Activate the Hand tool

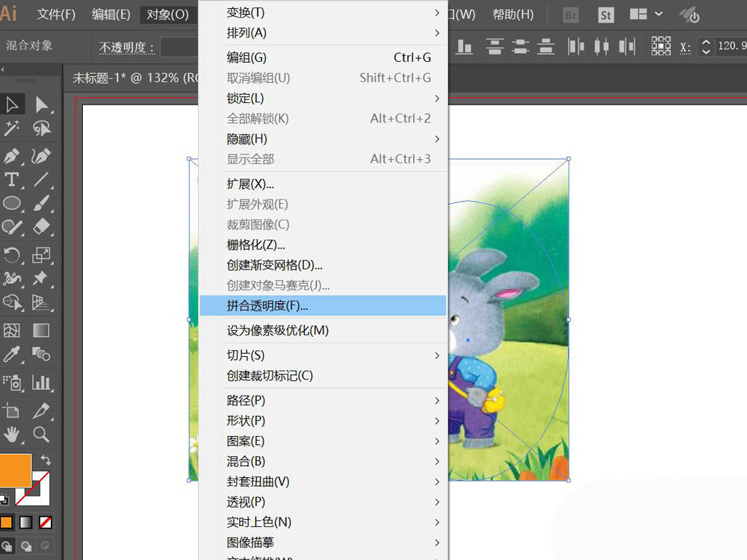(12, 435)
